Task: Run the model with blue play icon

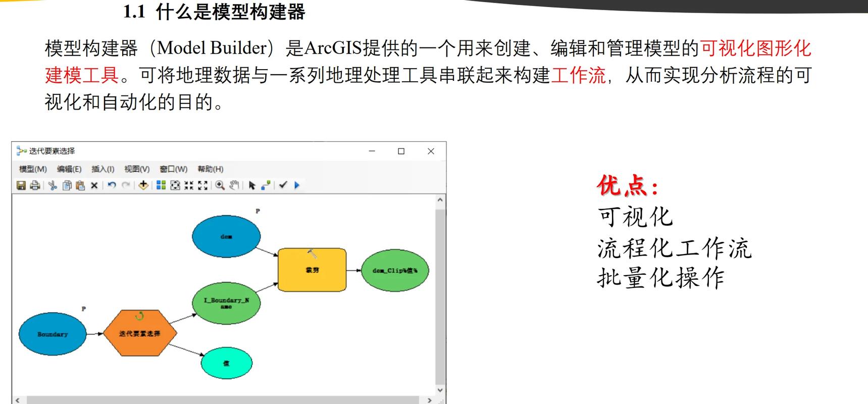Action: pos(297,185)
